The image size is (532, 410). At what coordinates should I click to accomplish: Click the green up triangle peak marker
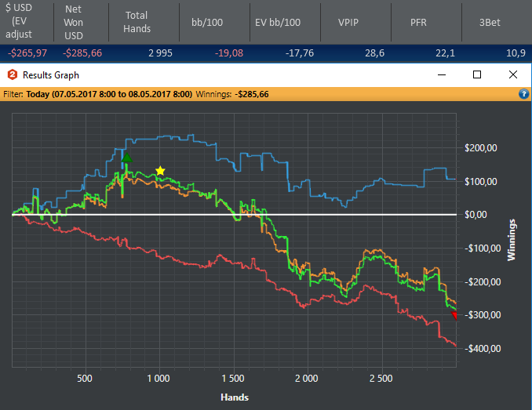(127, 158)
